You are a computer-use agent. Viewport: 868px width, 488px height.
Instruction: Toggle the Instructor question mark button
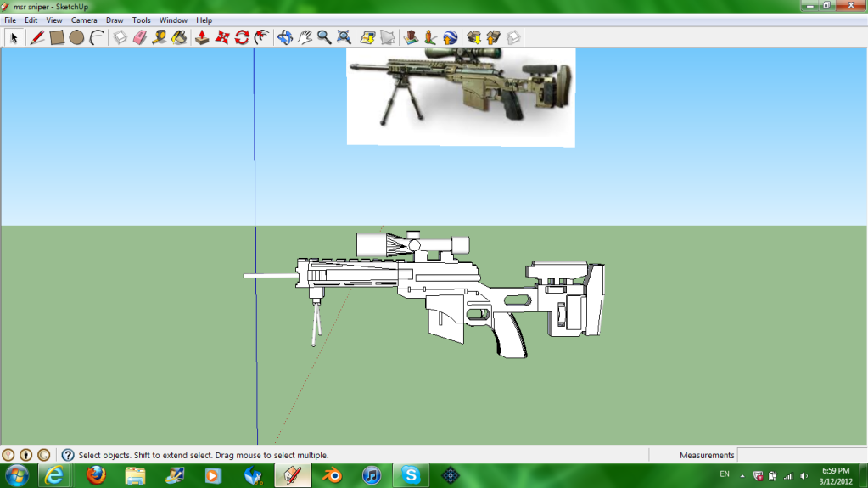click(x=68, y=455)
